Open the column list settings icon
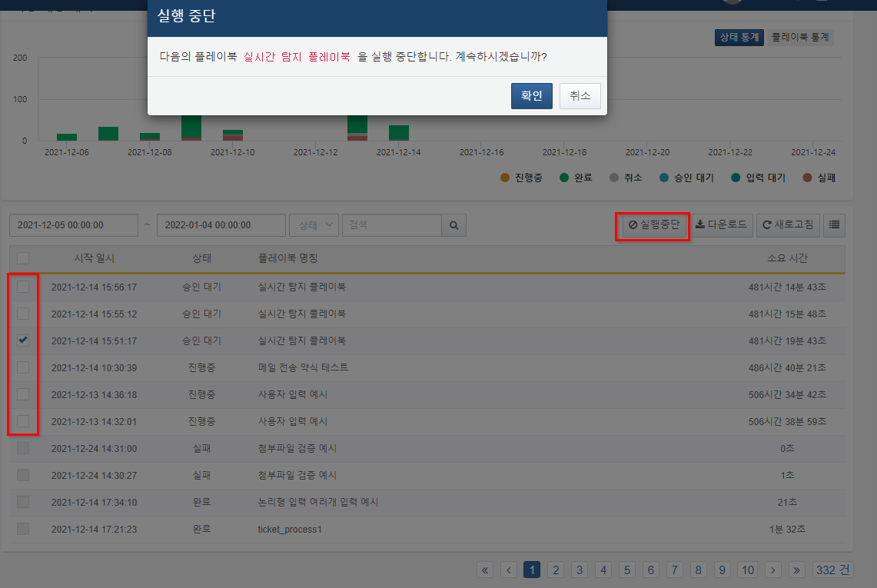Viewport: 877px width, 588px height. pos(834,225)
